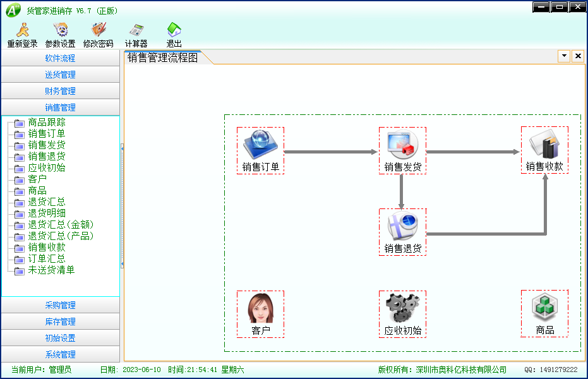Select the 销售管理流程图 tab
588x379 pixels.
(163, 57)
